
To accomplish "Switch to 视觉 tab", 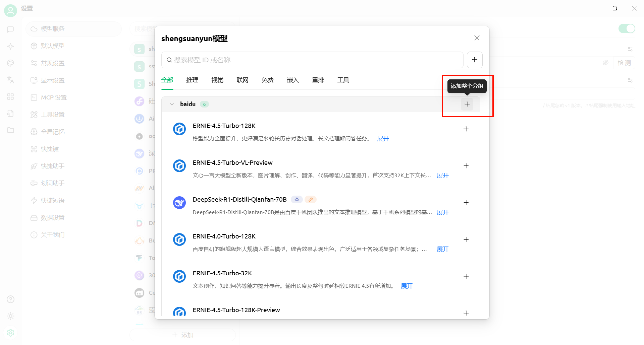I will point(217,80).
